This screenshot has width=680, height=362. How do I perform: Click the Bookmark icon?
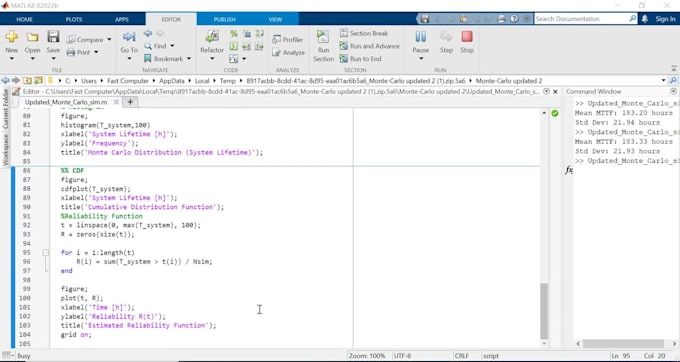(148, 59)
